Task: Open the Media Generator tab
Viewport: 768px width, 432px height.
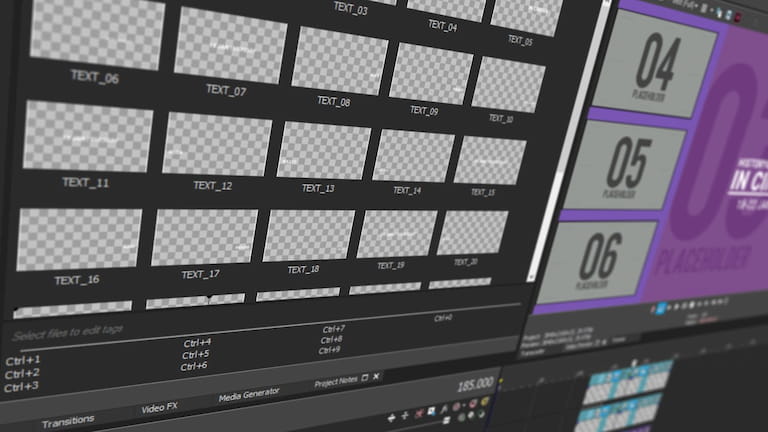Action: (x=249, y=394)
